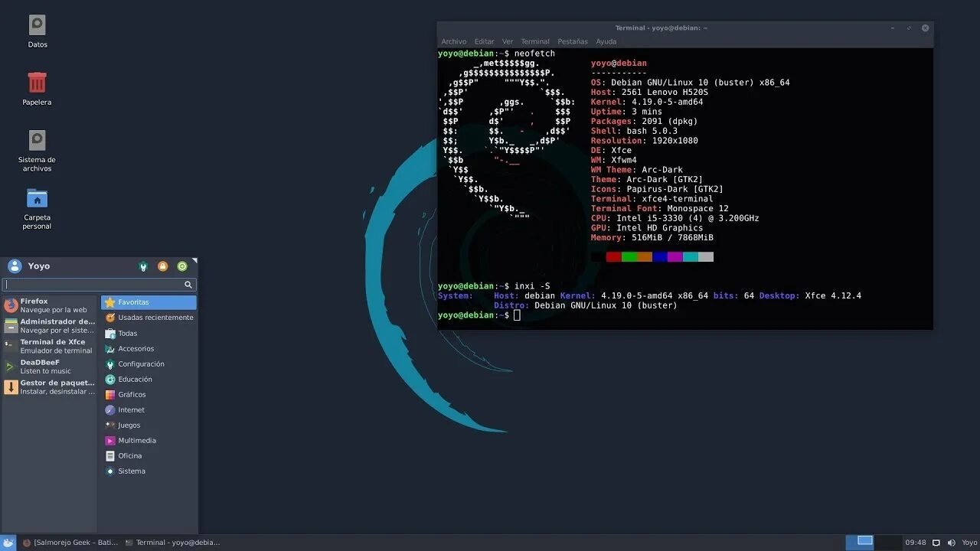Image resolution: width=980 pixels, height=551 pixels.
Task: Click the red neofetch color block
Action: [x=614, y=257]
